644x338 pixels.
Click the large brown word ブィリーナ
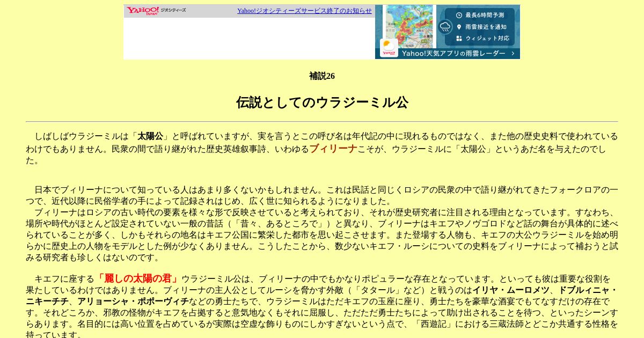click(x=333, y=149)
